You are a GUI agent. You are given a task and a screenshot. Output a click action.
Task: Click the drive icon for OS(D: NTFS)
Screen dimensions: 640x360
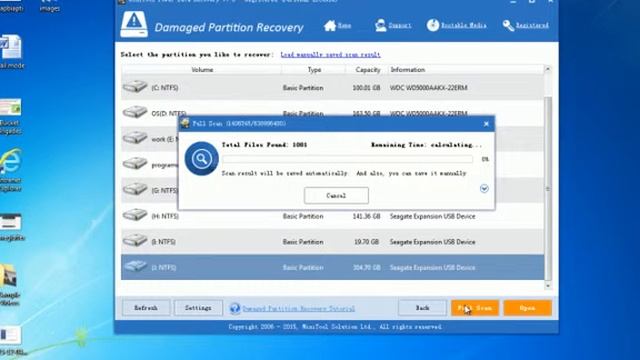[135, 112]
